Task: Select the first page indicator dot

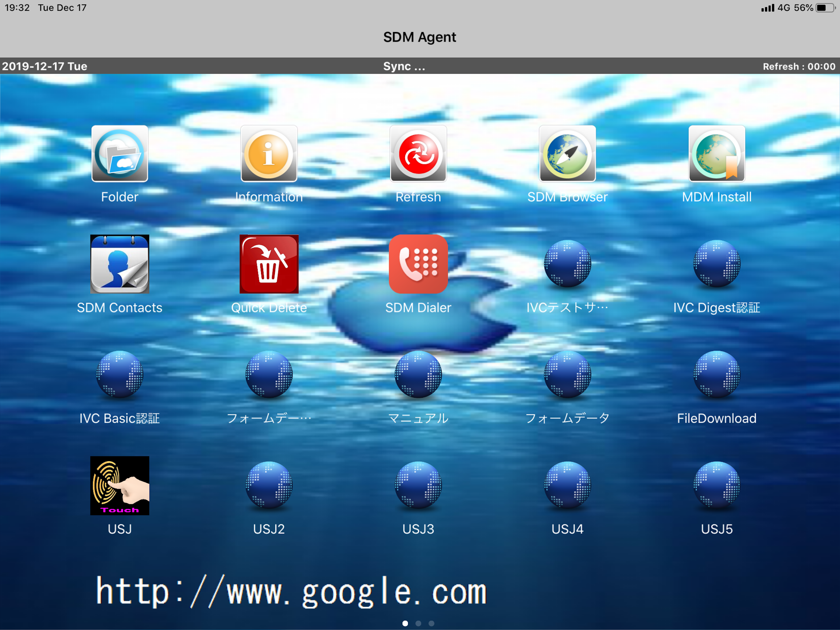Action: tap(405, 623)
